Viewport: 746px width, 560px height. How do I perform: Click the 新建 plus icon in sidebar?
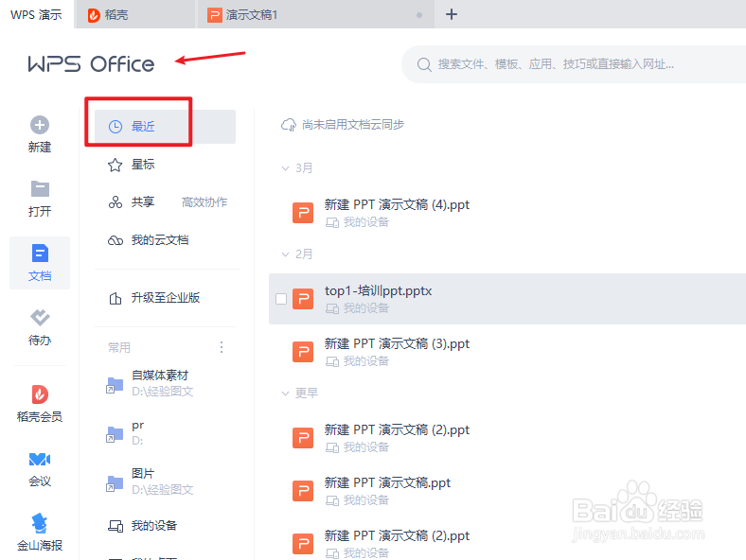click(40, 125)
